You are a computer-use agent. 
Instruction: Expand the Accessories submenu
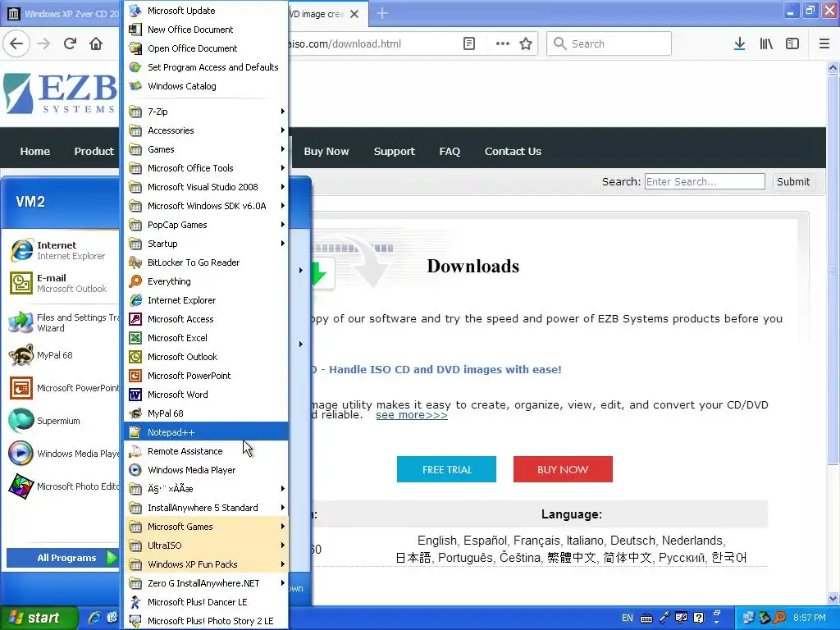tap(206, 130)
